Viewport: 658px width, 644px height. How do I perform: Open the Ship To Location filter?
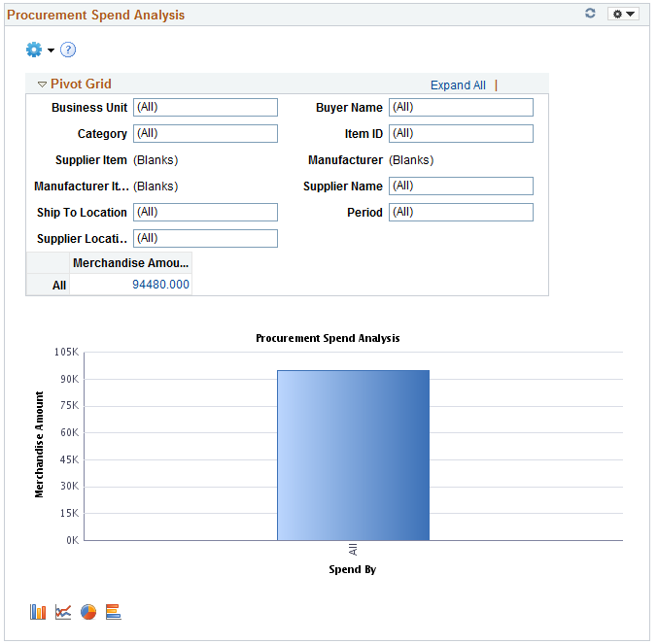(x=206, y=213)
